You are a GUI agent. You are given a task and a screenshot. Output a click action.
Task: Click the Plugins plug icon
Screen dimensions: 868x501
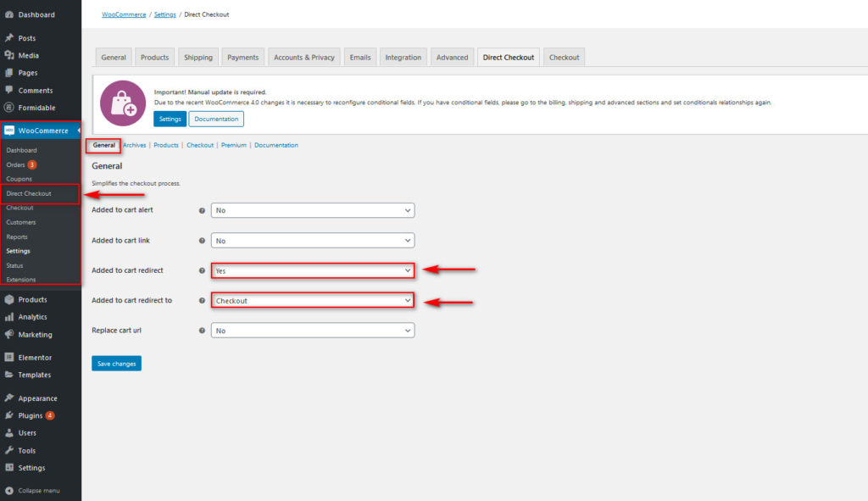[9, 415]
